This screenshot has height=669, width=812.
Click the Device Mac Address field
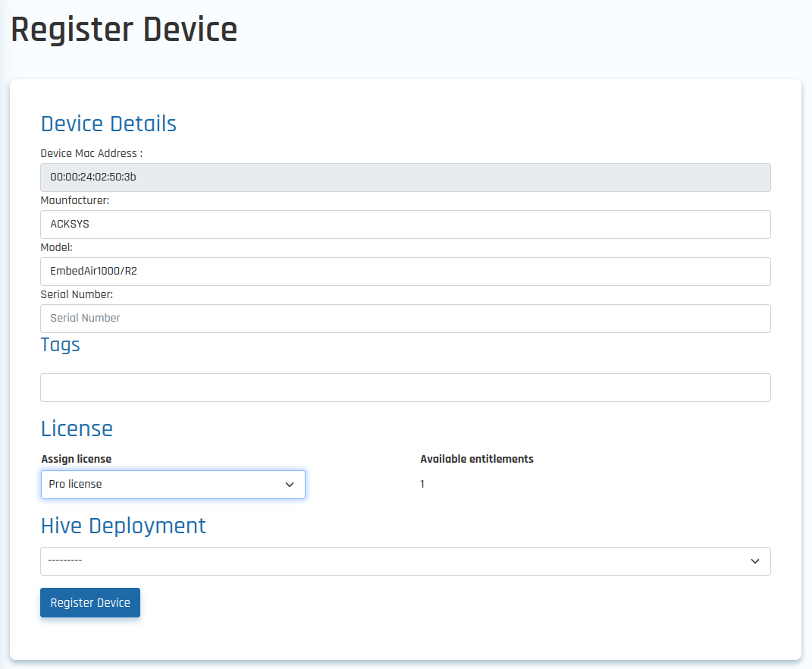405,177
